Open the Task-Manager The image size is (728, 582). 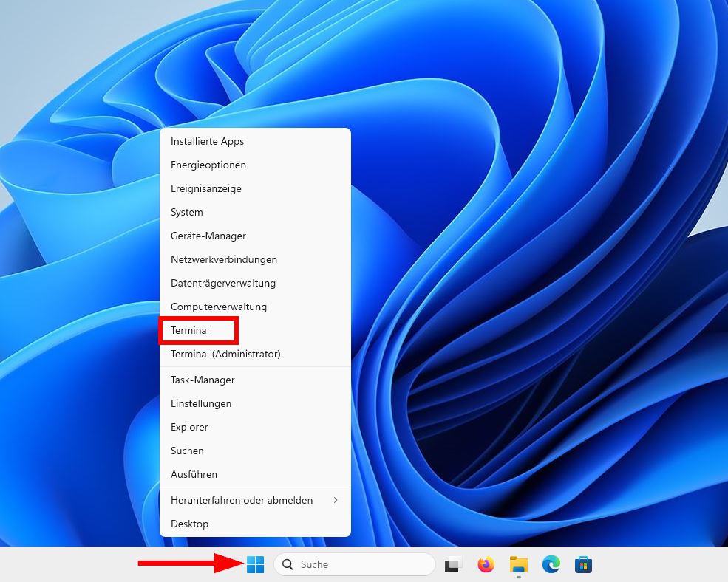202,380
